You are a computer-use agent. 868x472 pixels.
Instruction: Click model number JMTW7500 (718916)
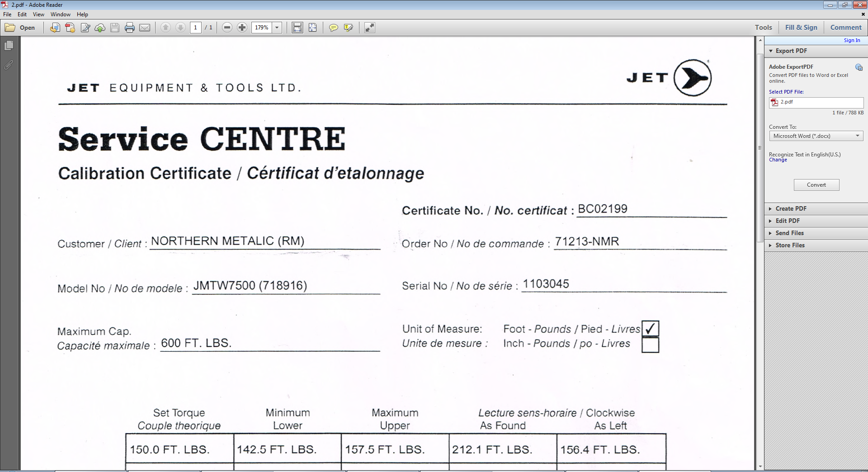coord(250,286)
